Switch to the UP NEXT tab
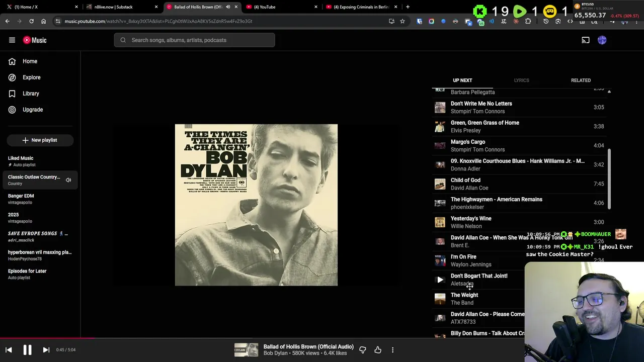 [462, 80]
